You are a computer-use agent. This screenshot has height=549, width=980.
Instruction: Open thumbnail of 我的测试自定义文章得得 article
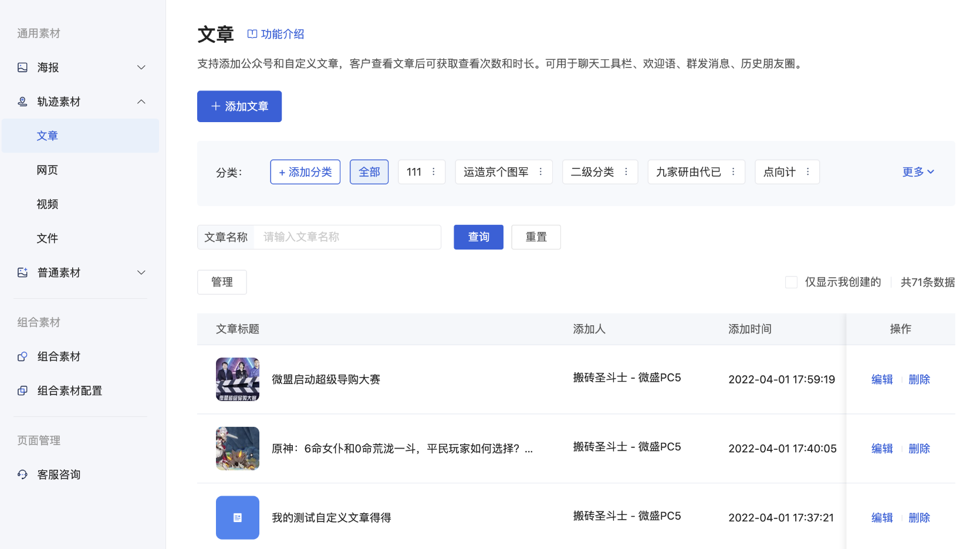click(x=238, y=518)
